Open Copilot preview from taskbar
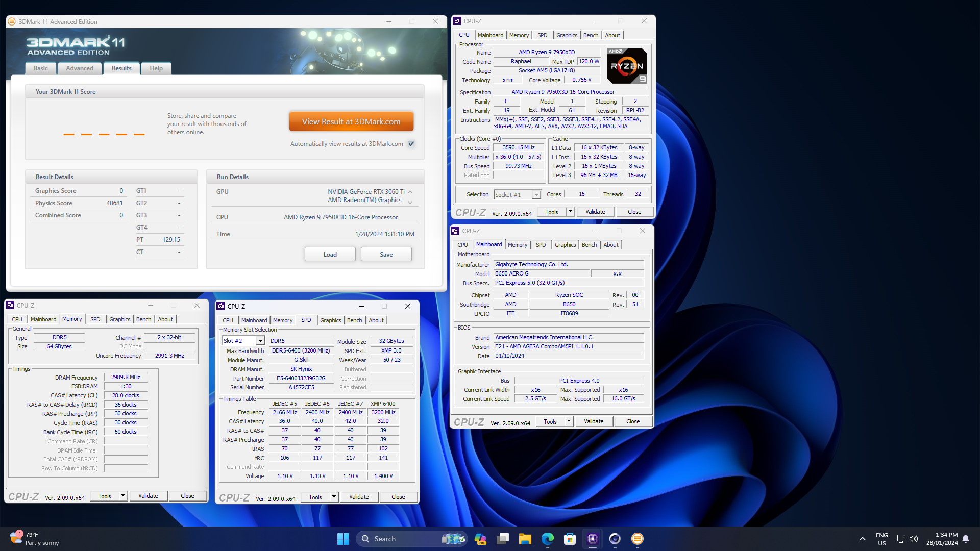 (480, 539)
